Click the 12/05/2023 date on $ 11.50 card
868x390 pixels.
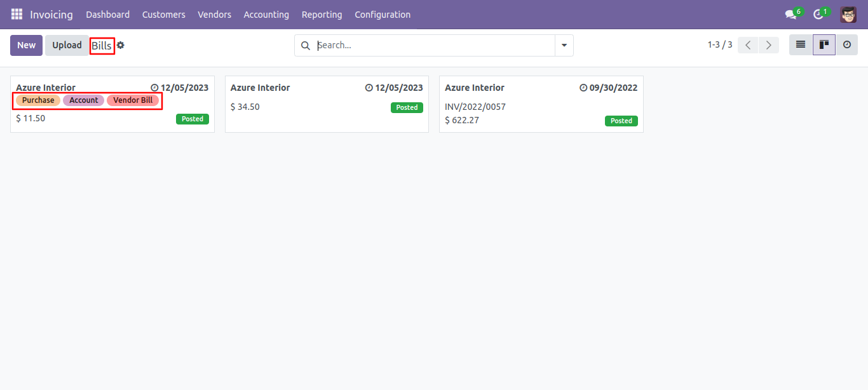[x=184, y=88]
